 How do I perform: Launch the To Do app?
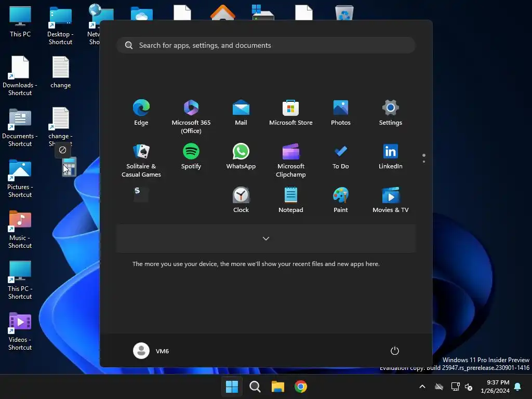[341, 156]
